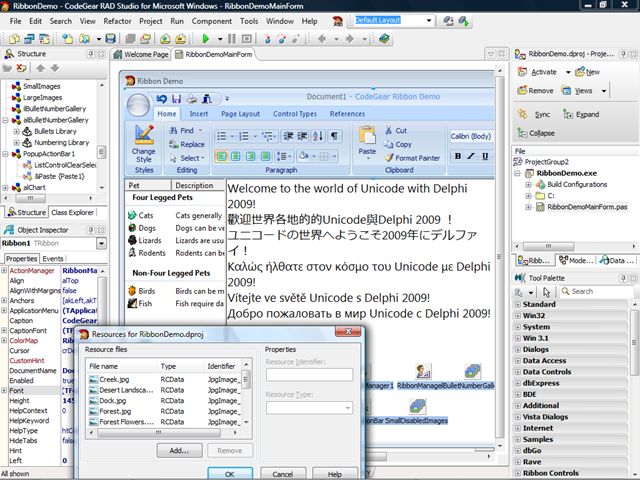Click the move up arrow in Structure toolbar
The width and height of the screenshot is (640, 480).
tap(40, 68)
